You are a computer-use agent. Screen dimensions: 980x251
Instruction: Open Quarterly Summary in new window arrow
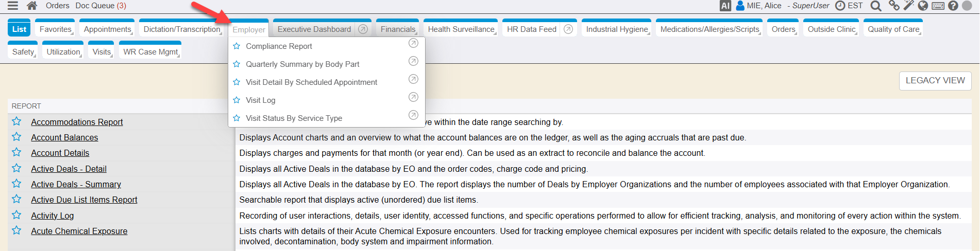(413, 61)
